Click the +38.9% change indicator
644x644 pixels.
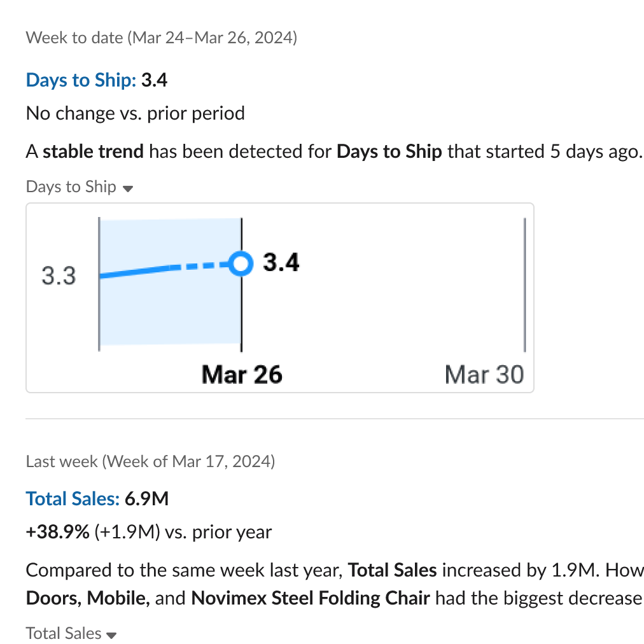(56, 532)
